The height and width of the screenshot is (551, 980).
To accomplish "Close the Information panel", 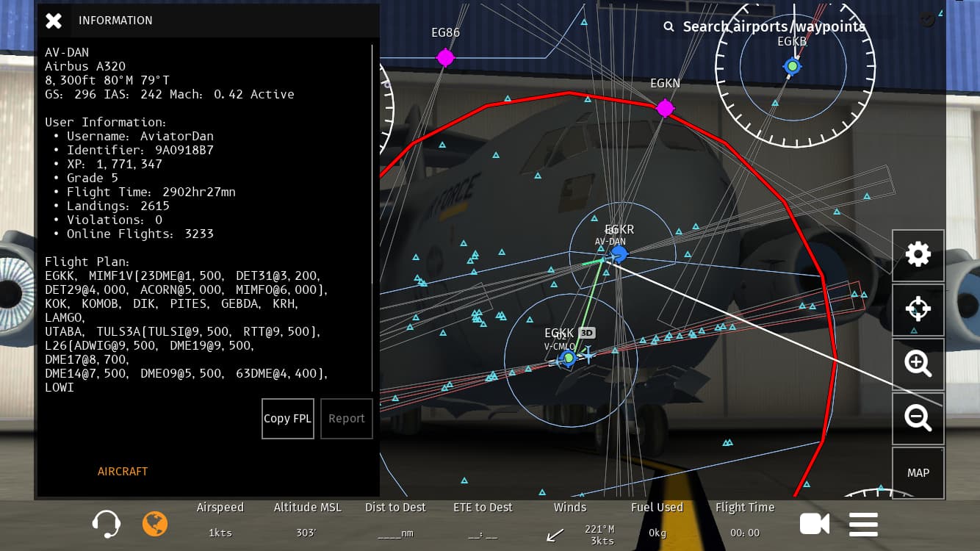I will tap(54, 21).
